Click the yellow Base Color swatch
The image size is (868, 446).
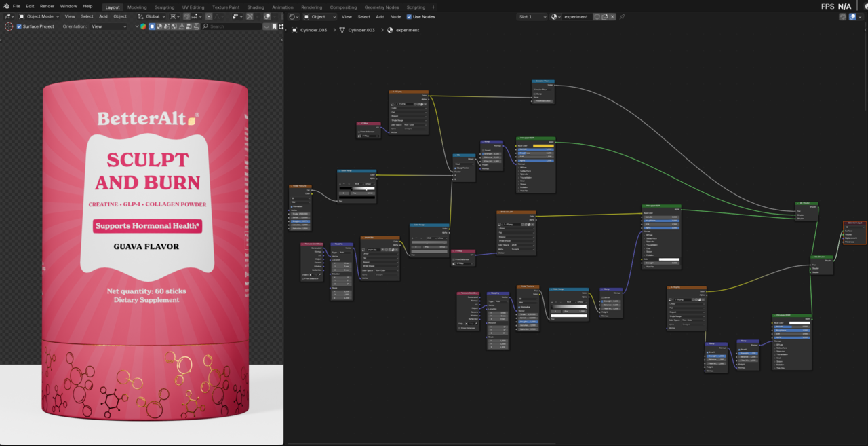tap(543, 145)
